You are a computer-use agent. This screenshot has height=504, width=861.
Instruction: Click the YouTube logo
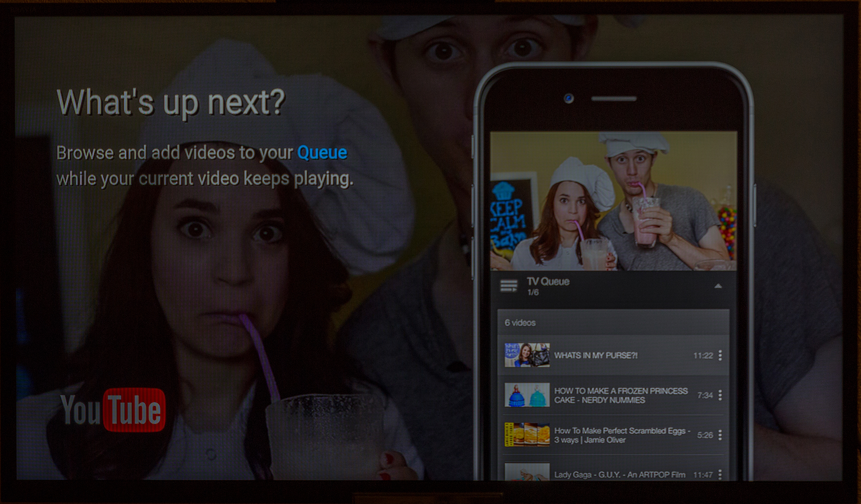113,410
